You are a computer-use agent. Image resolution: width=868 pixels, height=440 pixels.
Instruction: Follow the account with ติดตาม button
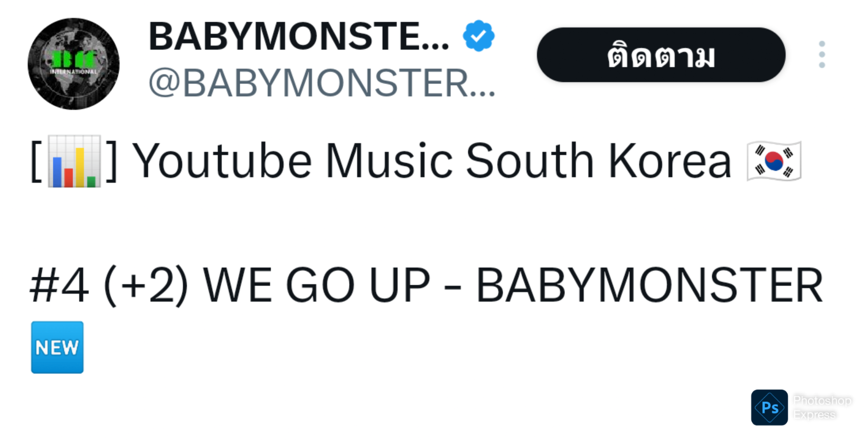661,55
